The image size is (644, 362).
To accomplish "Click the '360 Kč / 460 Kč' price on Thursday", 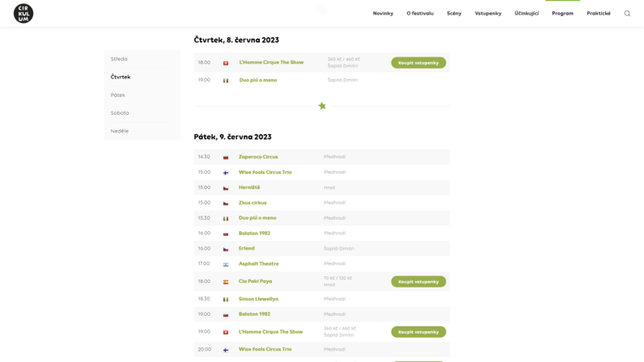I will (x=343, y=59).
